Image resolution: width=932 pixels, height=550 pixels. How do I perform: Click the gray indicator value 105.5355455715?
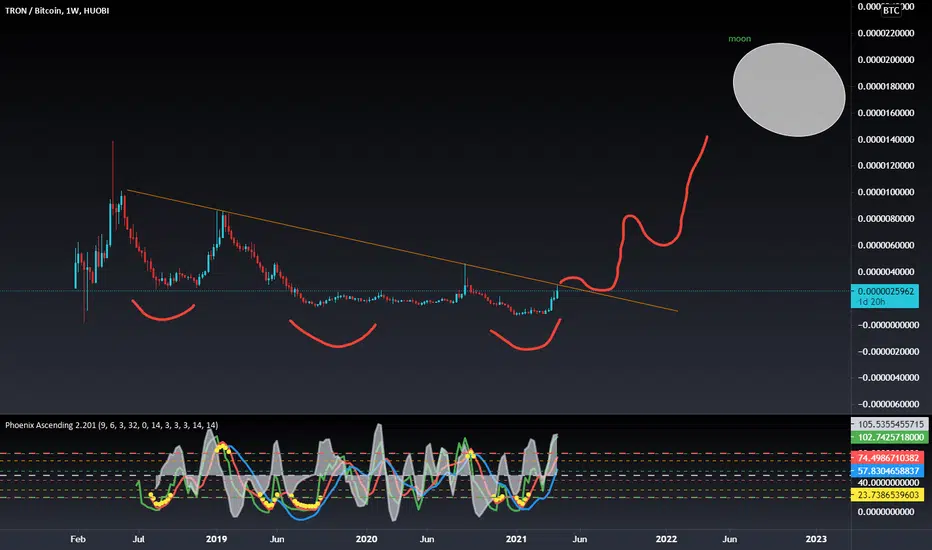[x=890, y=424]
